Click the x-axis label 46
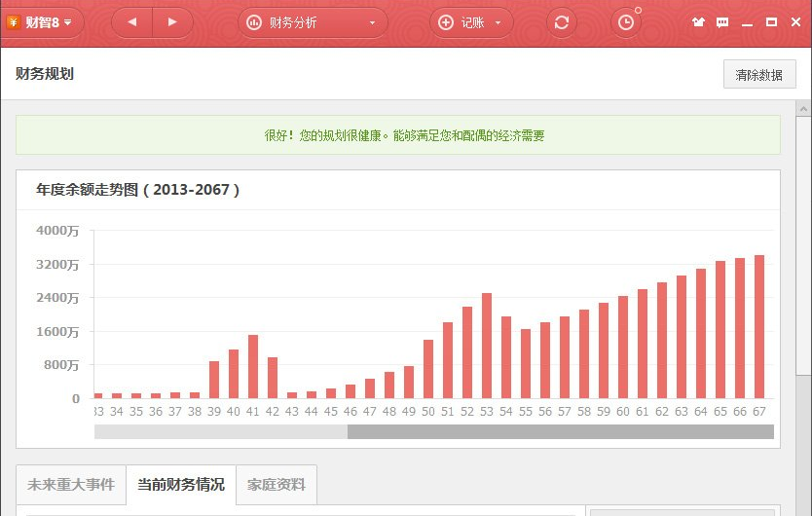The width and height of the screenshot is (812, 516). [351, 412]
